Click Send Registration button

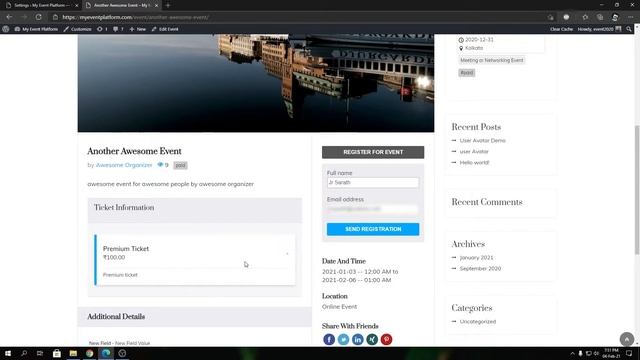373,229
